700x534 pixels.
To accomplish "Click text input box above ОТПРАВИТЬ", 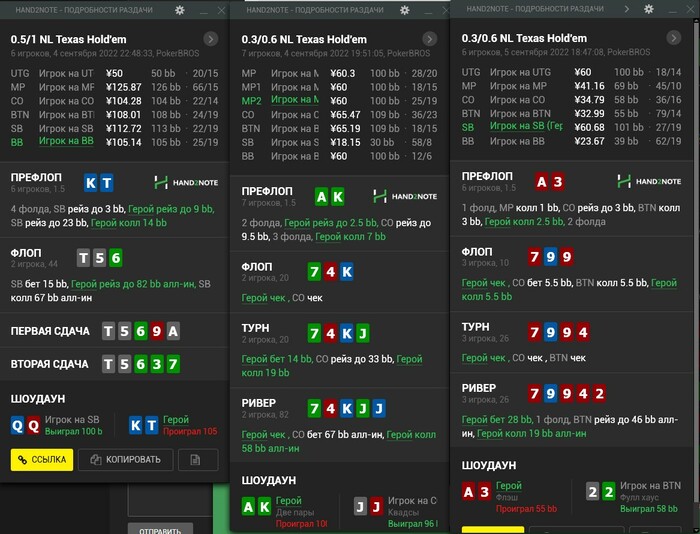I will 170,500.
